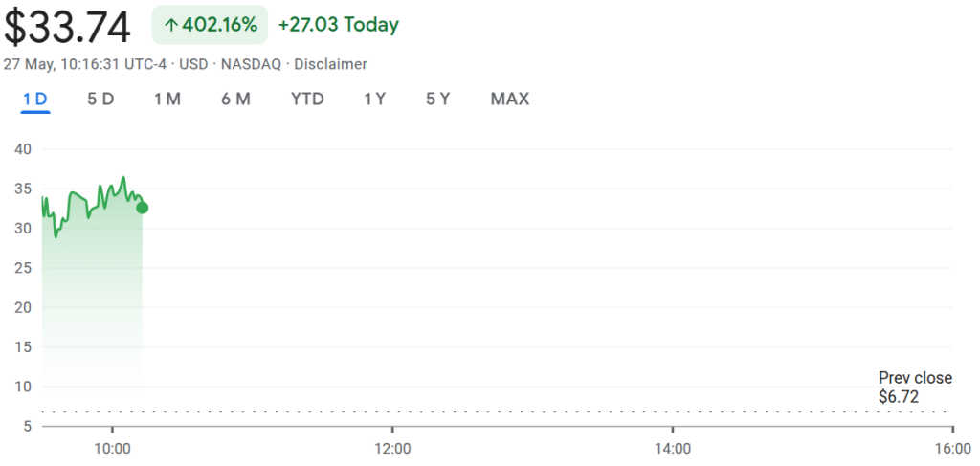This screenshot has width=980, height=466.
Task: Open the 1 M range tab
Action: pos(167,99)
